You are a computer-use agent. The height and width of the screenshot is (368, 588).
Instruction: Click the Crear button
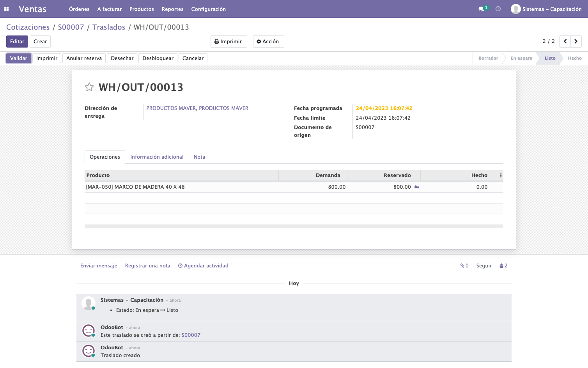(x=40, y=42)
